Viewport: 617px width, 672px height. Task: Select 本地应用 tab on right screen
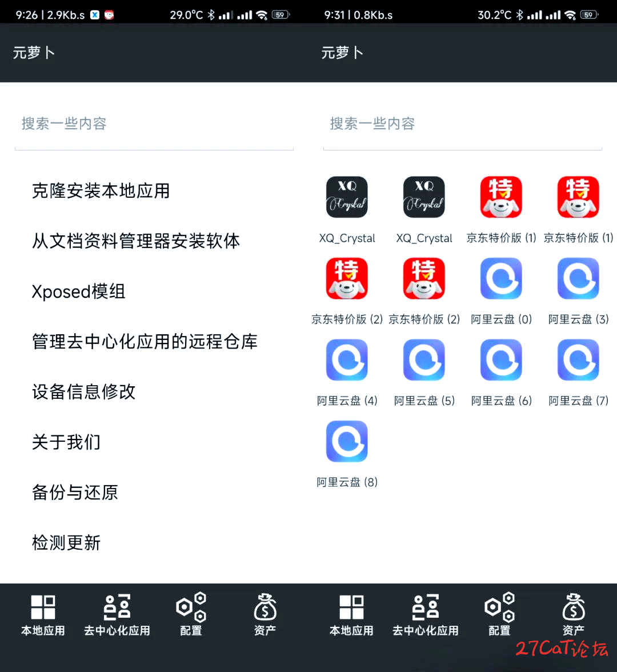(x=351, y=615)
